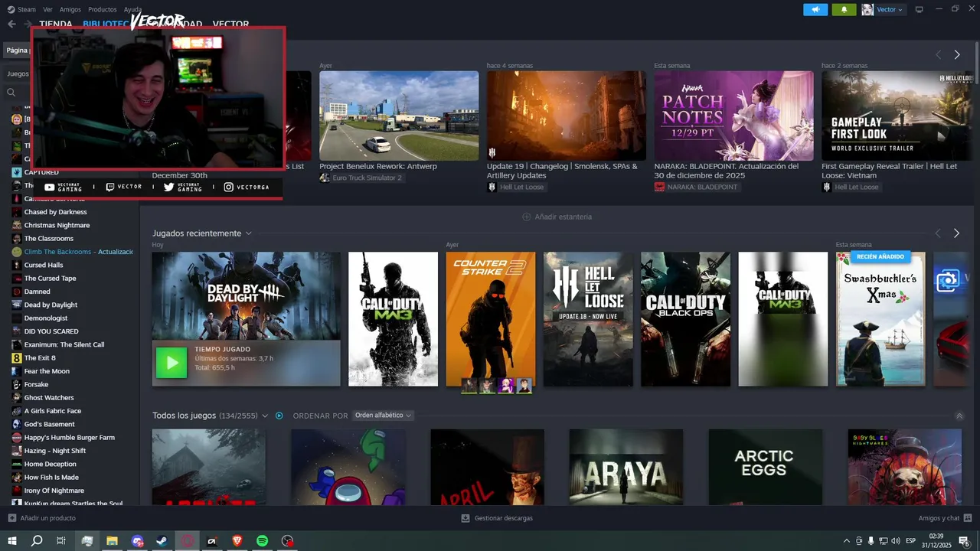Select Swashbuckler's Xmas game cover

[x=880, y=319]
